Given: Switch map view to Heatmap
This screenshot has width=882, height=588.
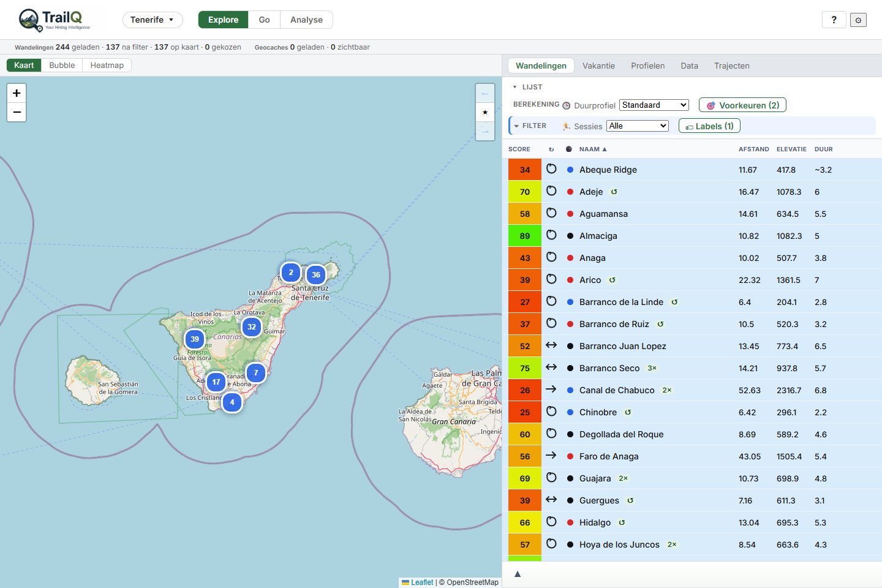Looking at the screenshot, I should tap(107, 65).
